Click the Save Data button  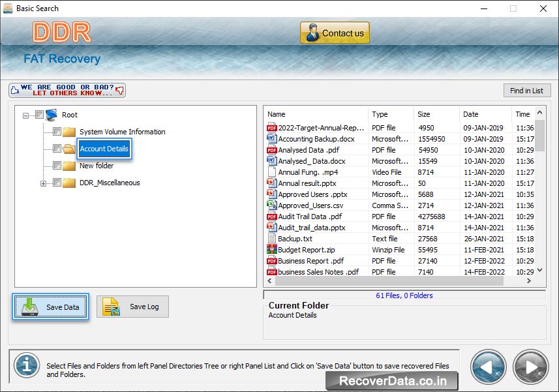click(51, 307)
